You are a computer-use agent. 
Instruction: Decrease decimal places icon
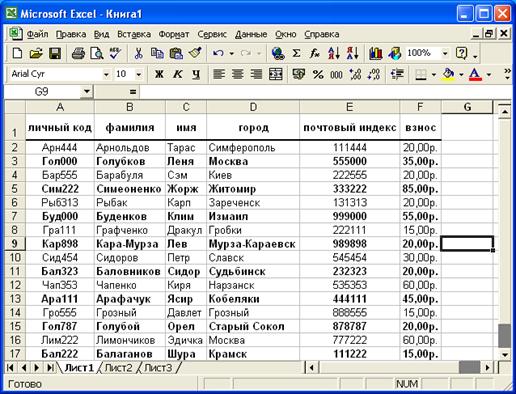coord(374,74)
